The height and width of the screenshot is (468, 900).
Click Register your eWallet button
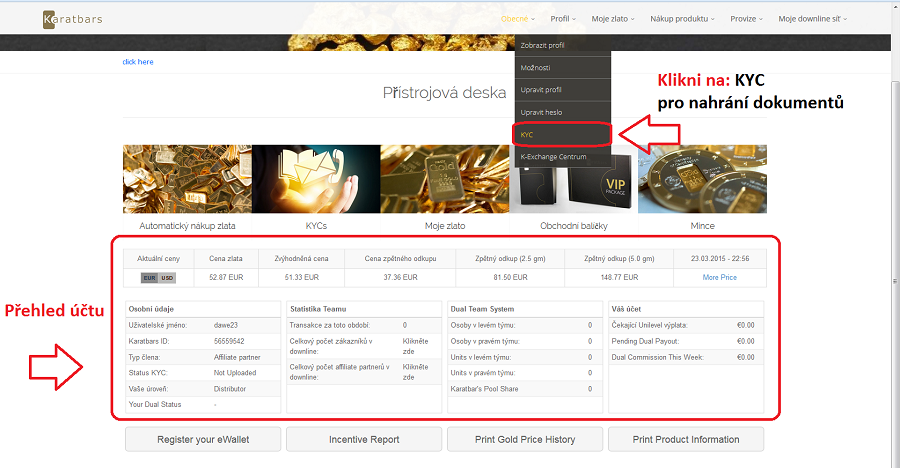[x=203, y=439]
